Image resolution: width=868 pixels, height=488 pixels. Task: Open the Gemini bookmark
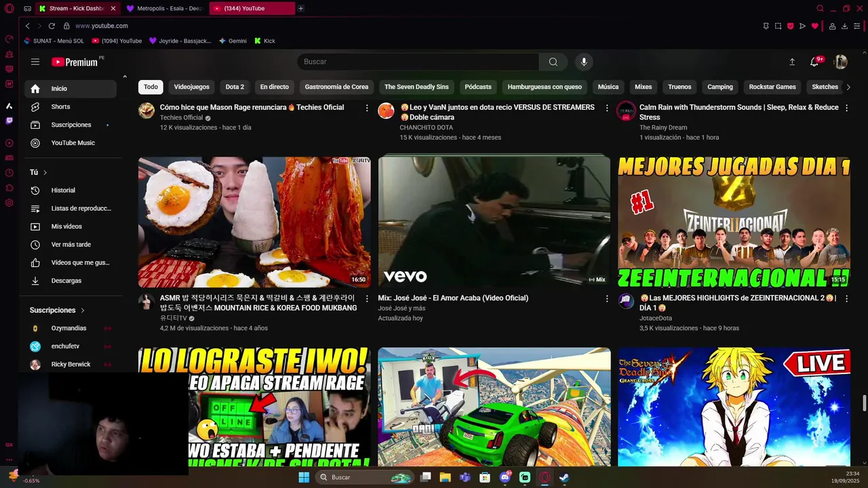233,41
